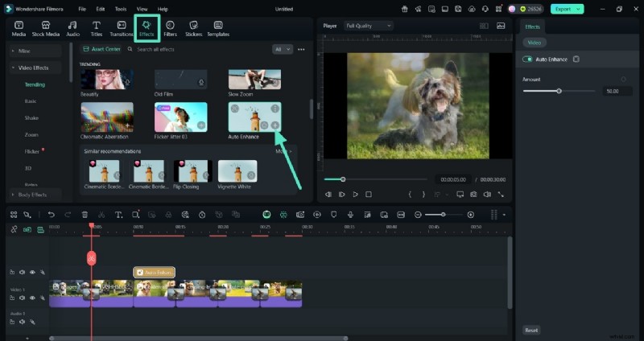Screen dimensions: 644x341
Task: Toggle the Auto Enhance switch off
Action: point(527,60)
